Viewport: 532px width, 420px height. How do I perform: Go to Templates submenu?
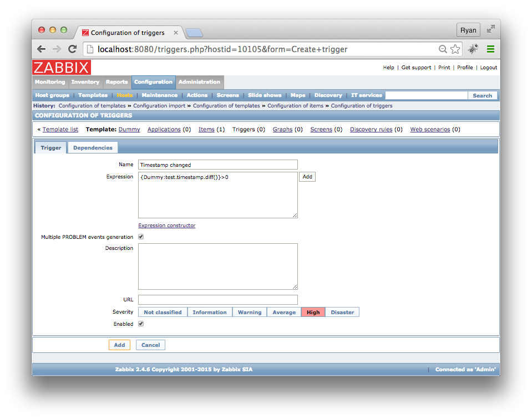point(93,95)
